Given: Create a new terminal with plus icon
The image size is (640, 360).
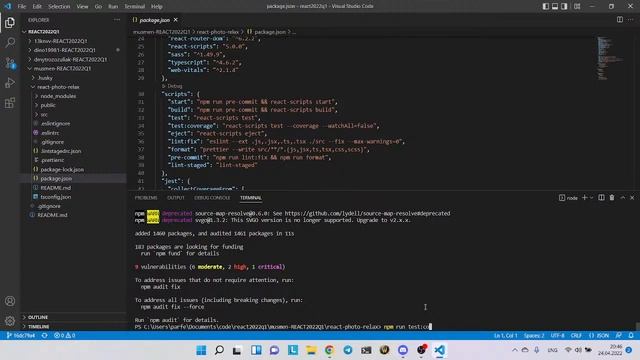Looking at the screenshot, I should pyautogui.click(x=584, y=198).
